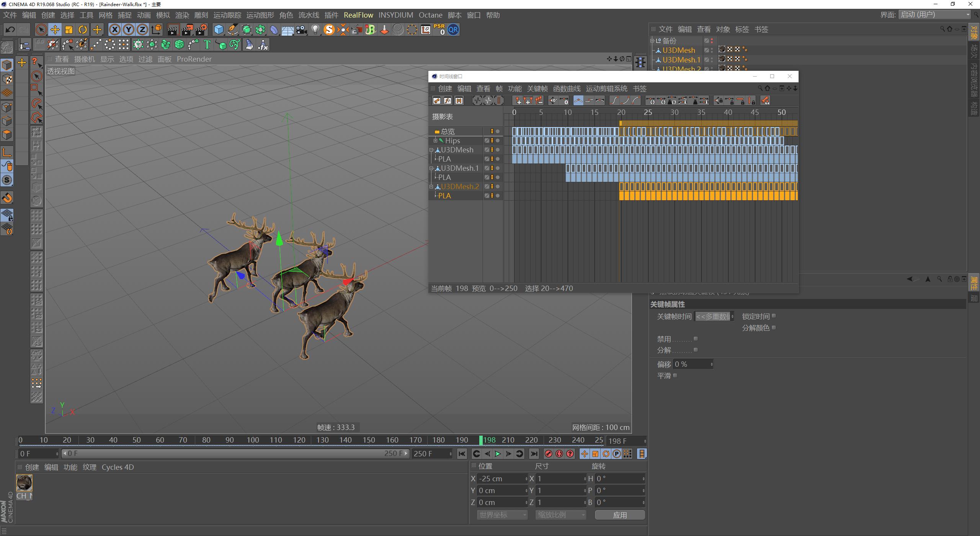The image size is (980, 536).
Task: Click the Record active objects keyframe button
Action: coord(548,454)
